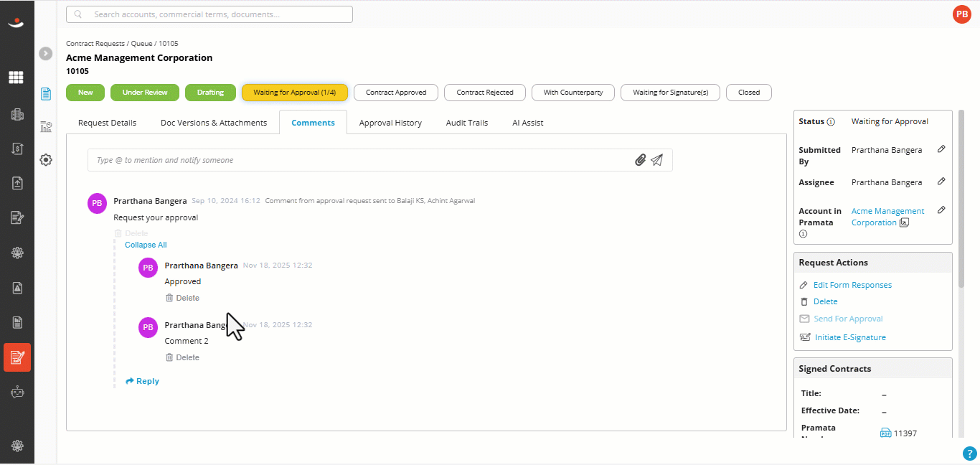Select the Under Review status stage
This screenshot has height=465, width=980.
coord(145,92)
